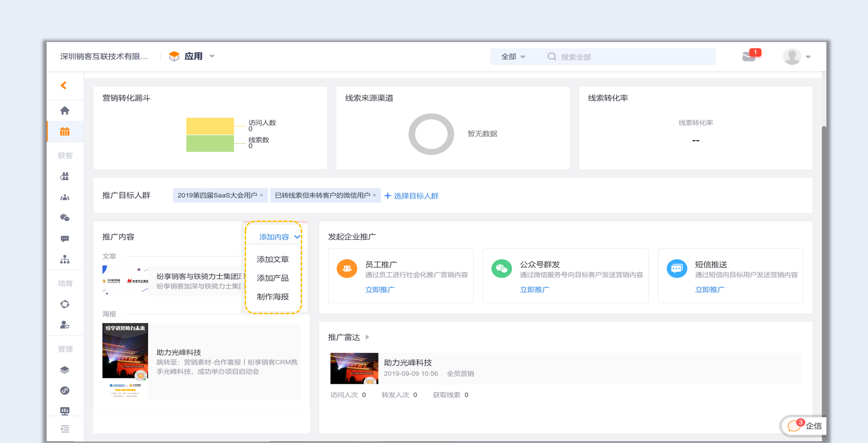Open the stacked layers icon under 管理
868x443 pixels.
65,370
